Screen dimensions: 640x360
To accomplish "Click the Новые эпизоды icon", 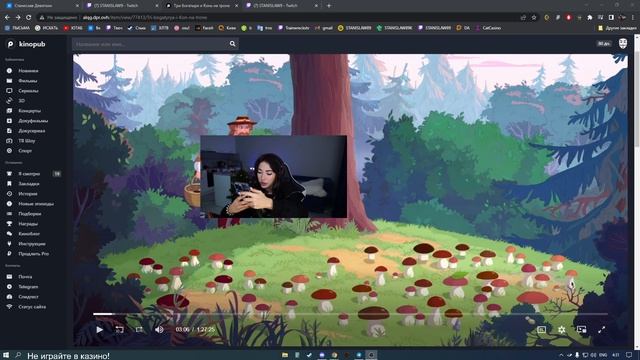I will tap(9, 204).
